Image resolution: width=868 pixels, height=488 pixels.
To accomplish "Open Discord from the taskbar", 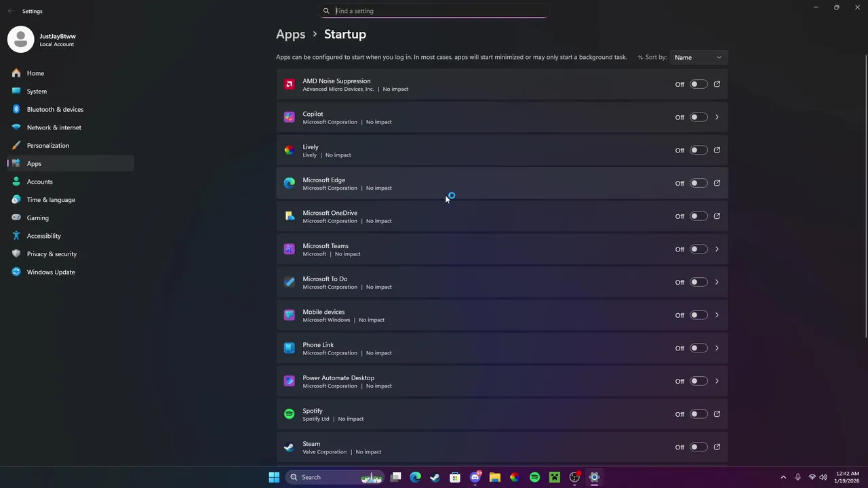I will coord(475,477).
